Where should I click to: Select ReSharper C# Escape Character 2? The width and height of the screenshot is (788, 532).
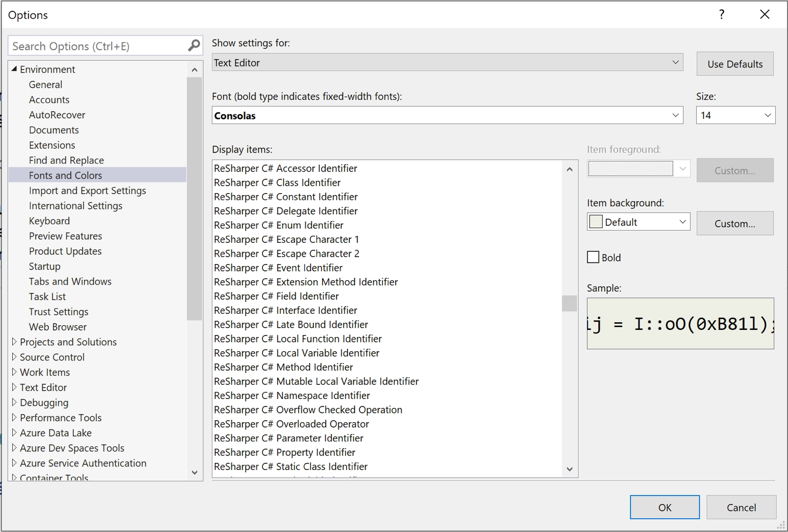click(287, 254)
